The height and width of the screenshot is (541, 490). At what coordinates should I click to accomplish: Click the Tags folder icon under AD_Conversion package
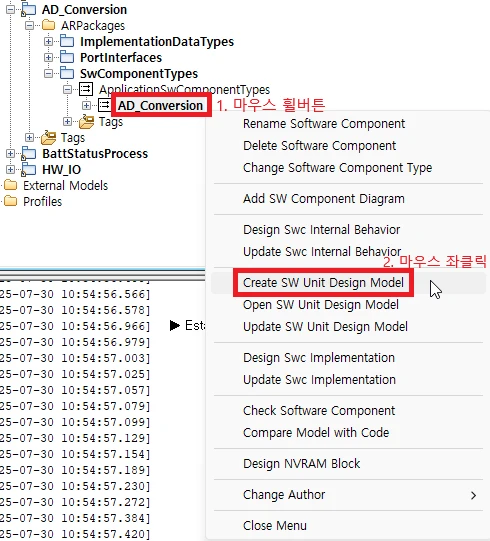click(x=48, y=138)
